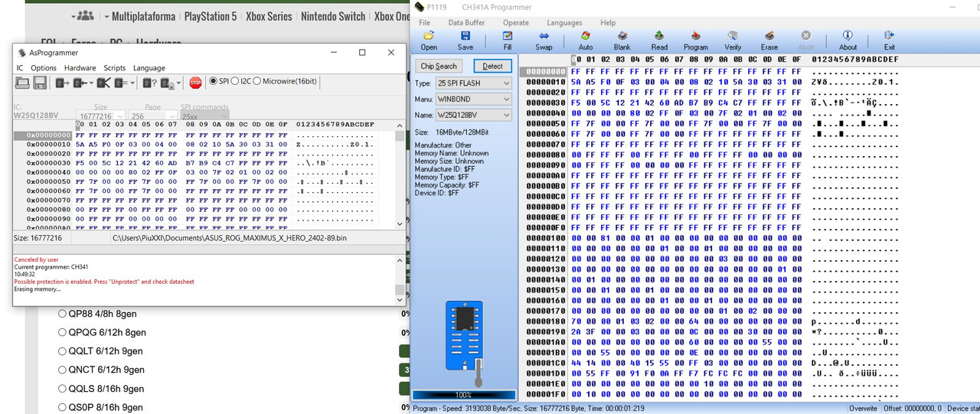The image size is (980, 414).
Task: Open the IC menu in AsProgrammer
Action: click(x=20, y=68)
